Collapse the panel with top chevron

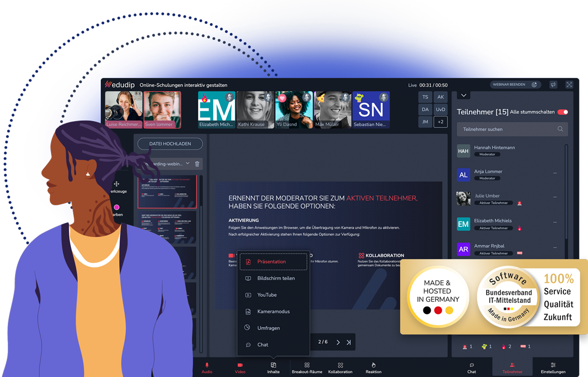464,95
